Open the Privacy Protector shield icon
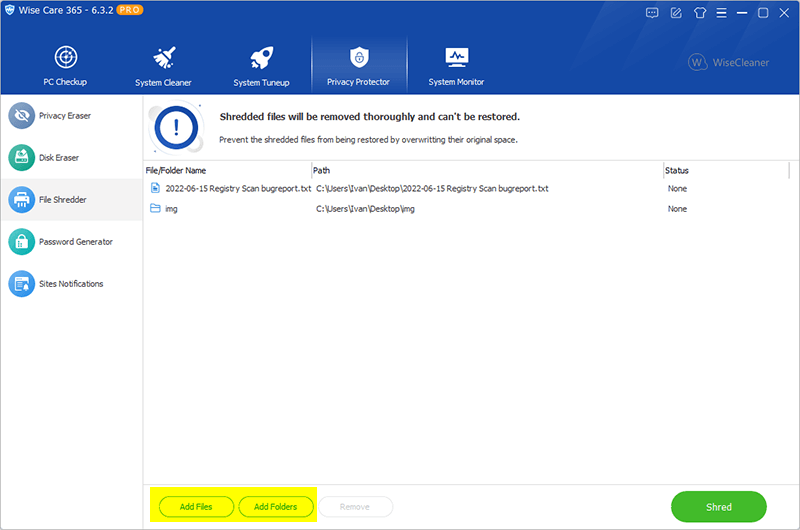 pyautogui.click(x=359, y=57)
